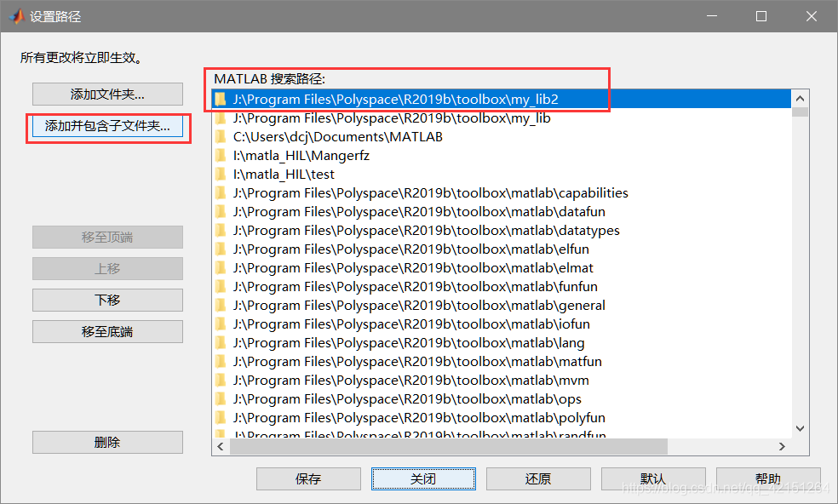Open help via 帮助 button
838x504 pixels.
[x=768, y=478]
